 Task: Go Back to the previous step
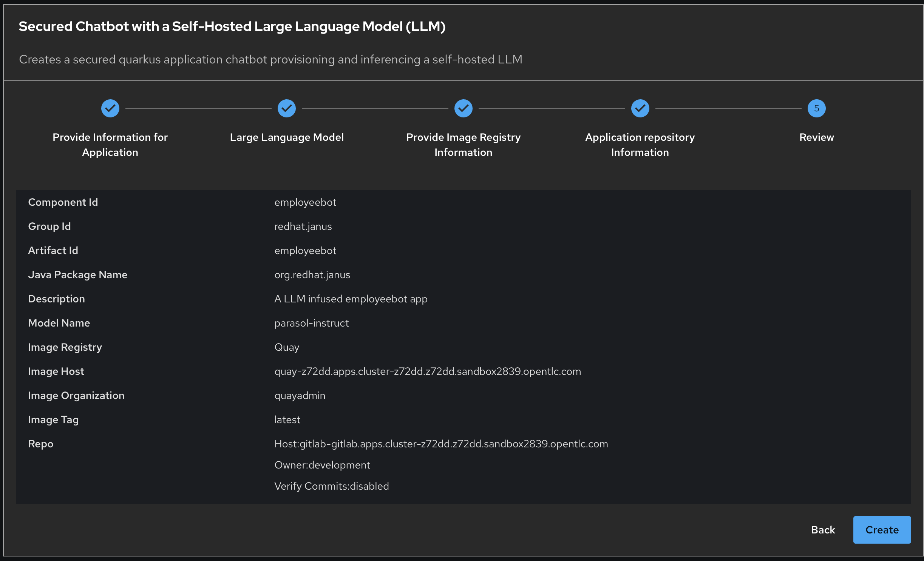(x=823, y=530)
